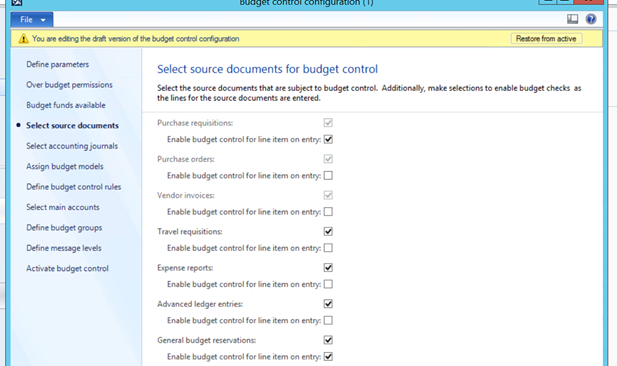Image resolution: width=617 pixels, height=366 pixels.
Task: Open Select accounting journals page
Action: click(72, 146)
